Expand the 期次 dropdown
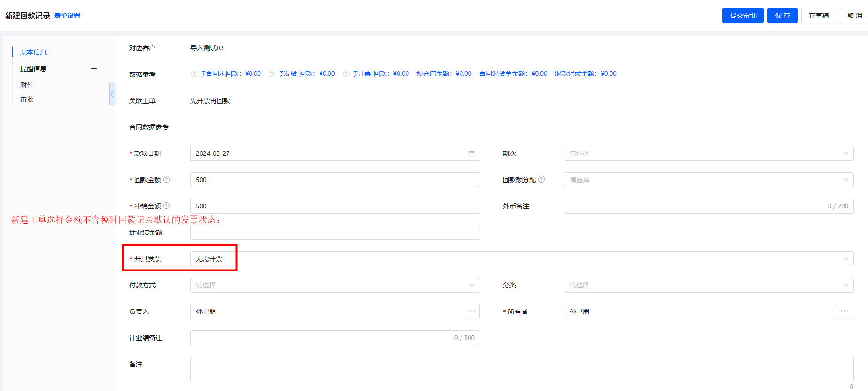 tap(709, 153)
